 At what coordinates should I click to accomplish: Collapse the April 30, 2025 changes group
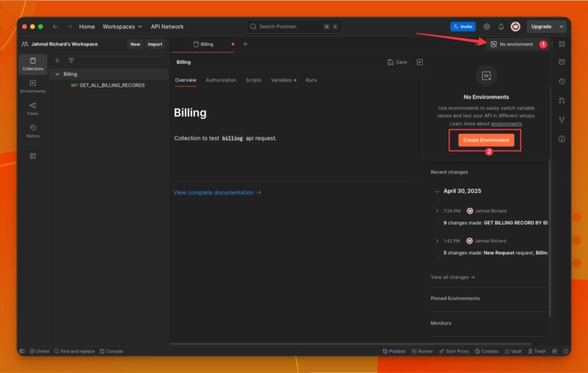(x=437, y=191)
